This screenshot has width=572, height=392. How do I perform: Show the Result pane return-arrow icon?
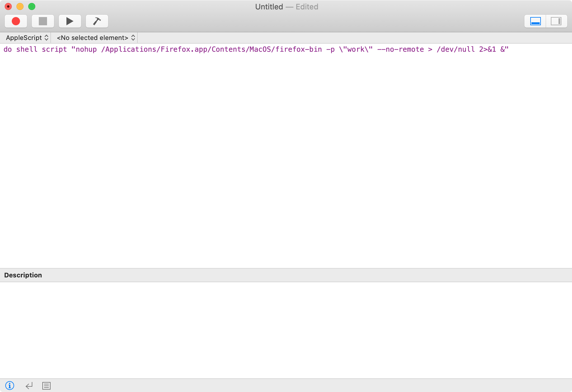(29, 386)
